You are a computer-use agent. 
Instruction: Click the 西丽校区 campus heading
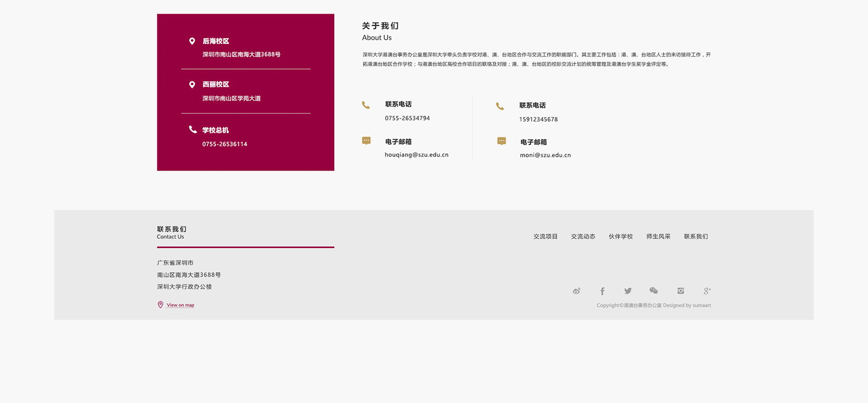pyautogui.click(x=216, y=85)
